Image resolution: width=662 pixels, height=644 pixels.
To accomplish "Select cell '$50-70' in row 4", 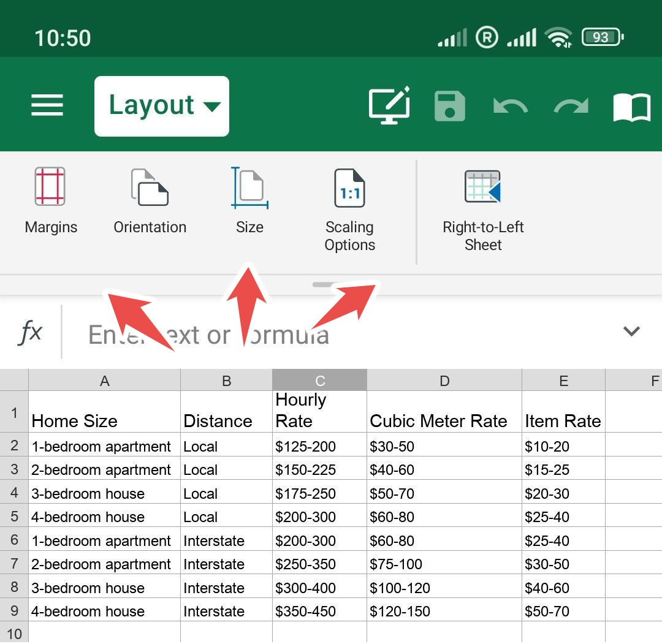I will click(x=444, y=492).
